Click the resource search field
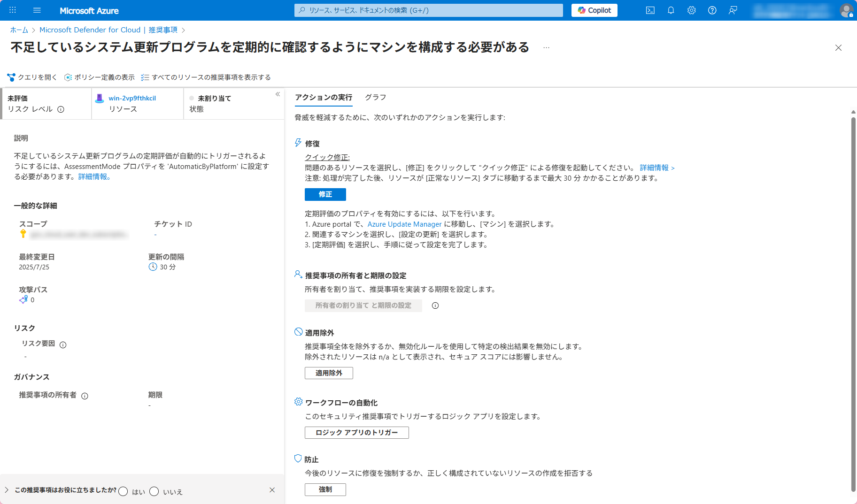 click(428, 10)
